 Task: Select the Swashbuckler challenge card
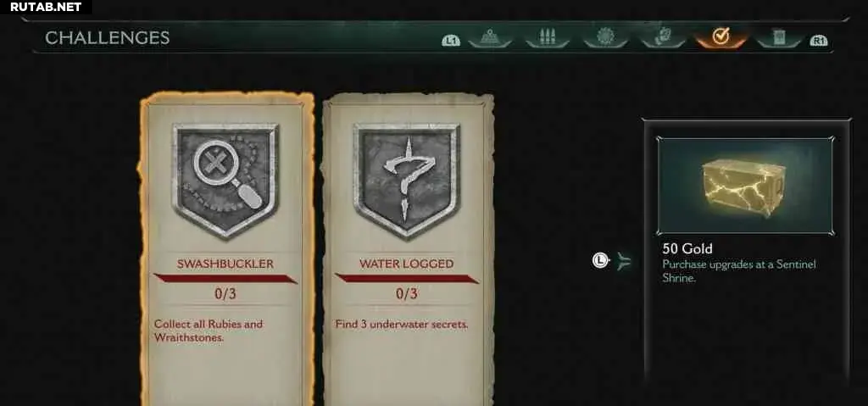coord(226,249)
